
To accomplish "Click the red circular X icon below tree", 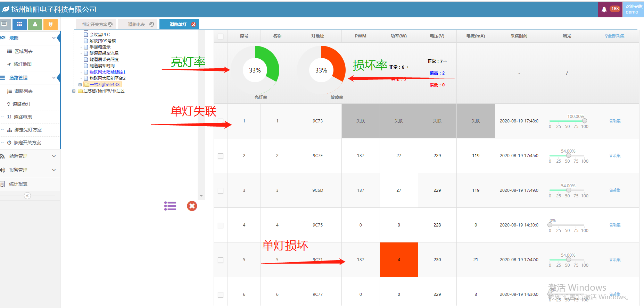I will 192,206.
